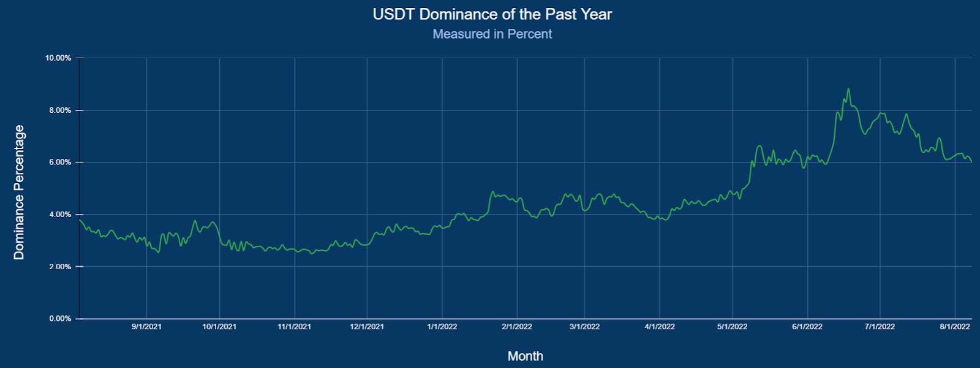
Task: Click the 1/1/2022 date label
Action: (442, 326)
